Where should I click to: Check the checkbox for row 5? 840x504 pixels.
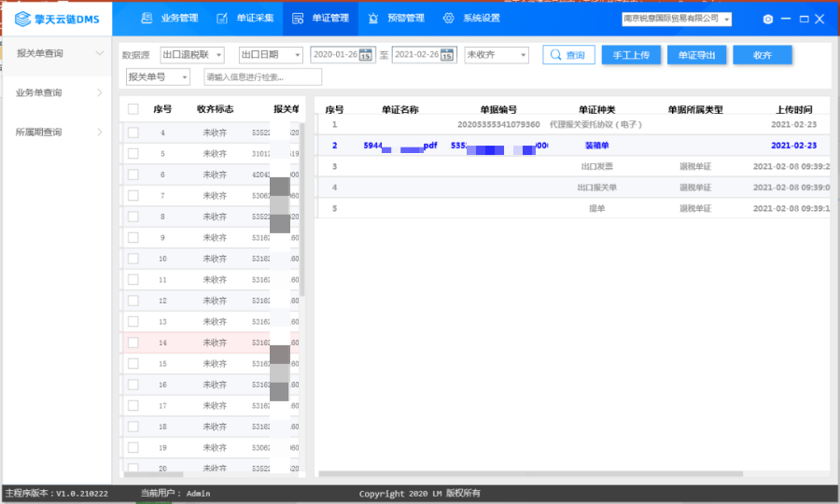(133, 154)
